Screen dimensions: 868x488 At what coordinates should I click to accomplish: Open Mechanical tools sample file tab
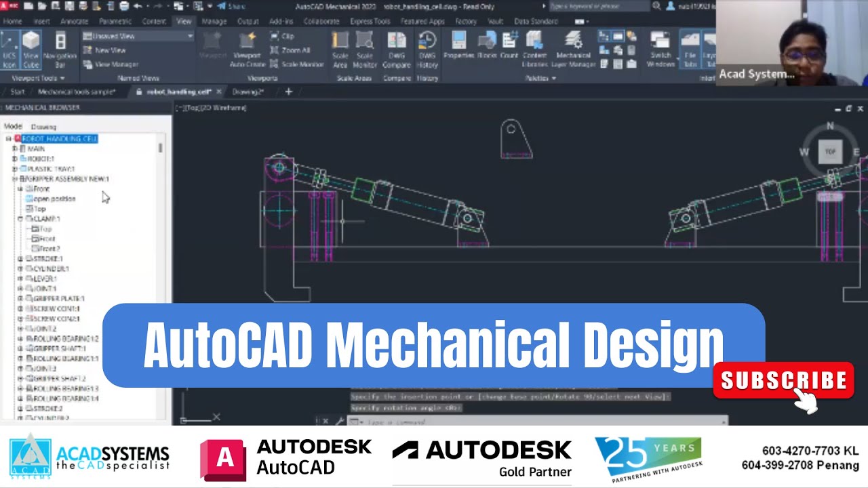coord(77,91)
